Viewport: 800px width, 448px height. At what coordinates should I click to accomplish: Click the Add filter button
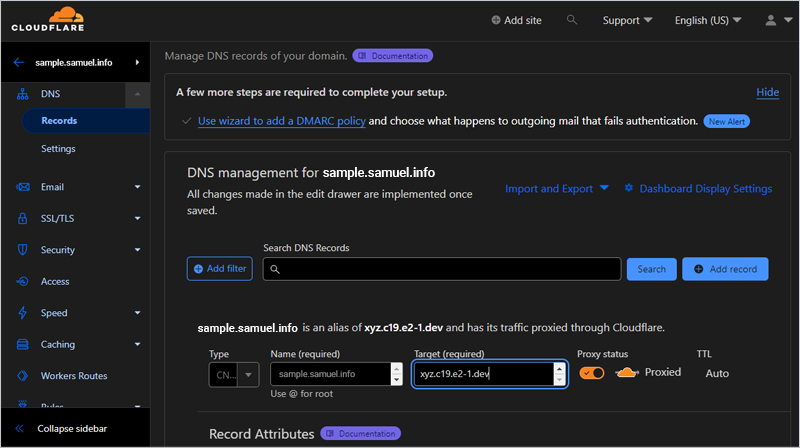[219, 268]
